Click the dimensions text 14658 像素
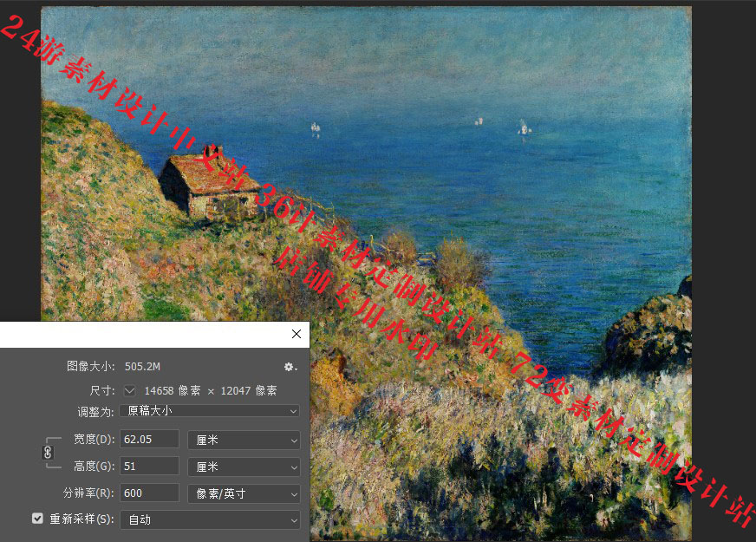Image resolution: width=756 pixels, height=542 pixels. (173, 390)
